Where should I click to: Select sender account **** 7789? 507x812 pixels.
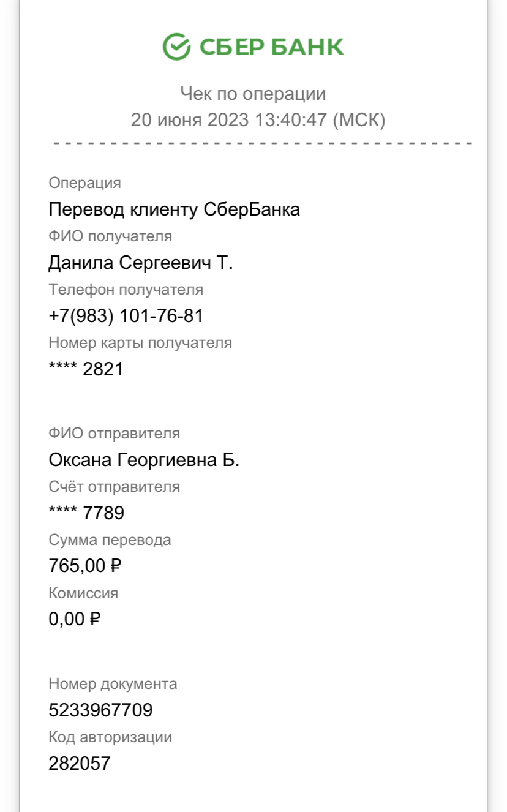(x=86, y=513)
